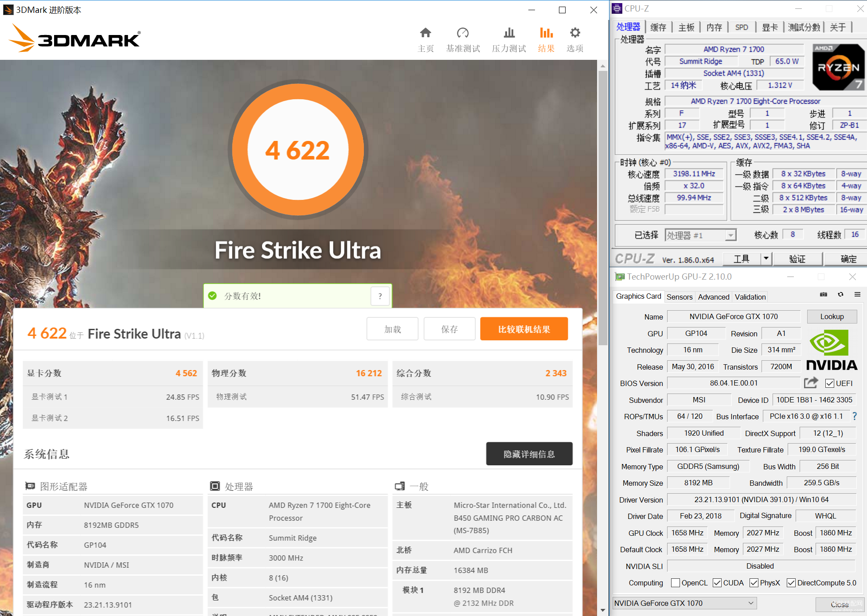Click the processor section icon in 3DMark
The width and height of the screenshot is (867, 616).
(x=215, y=486)
